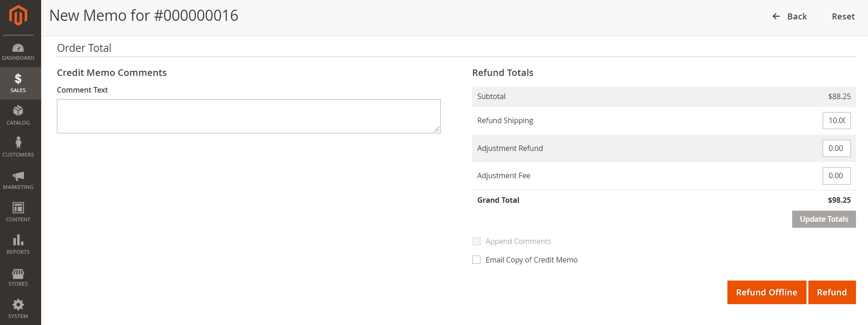Open the Dashboard gauge icon
This screenshot has height=325, width=868.
18,48
